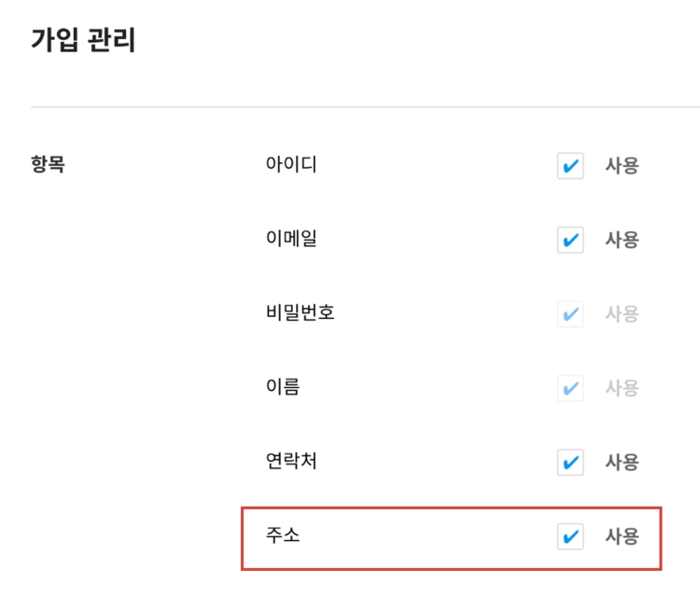
Task: Click the 사용 label in 주소 row
Action: [x=622, y=536]
